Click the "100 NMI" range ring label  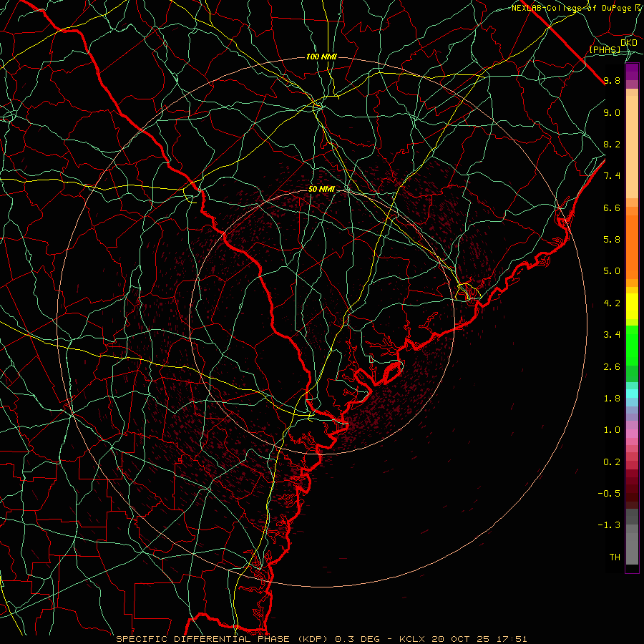coord(321,57)
